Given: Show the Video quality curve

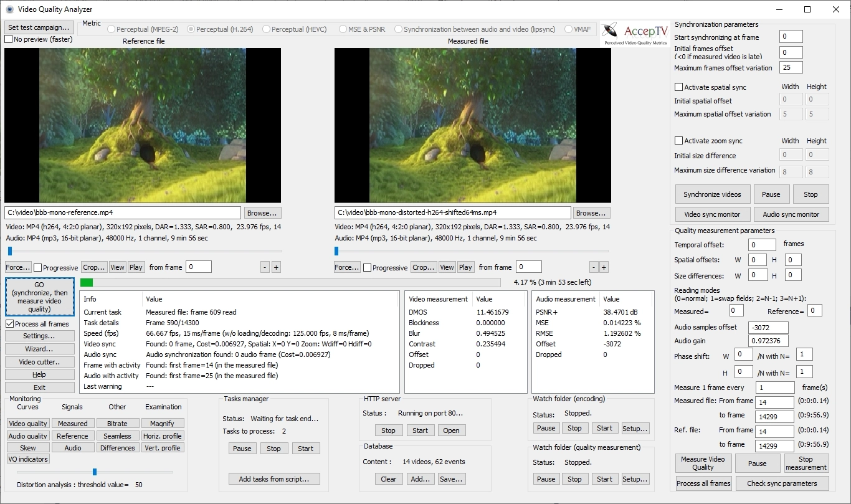Looking at the screenshot, I should [x=28, y=424].
